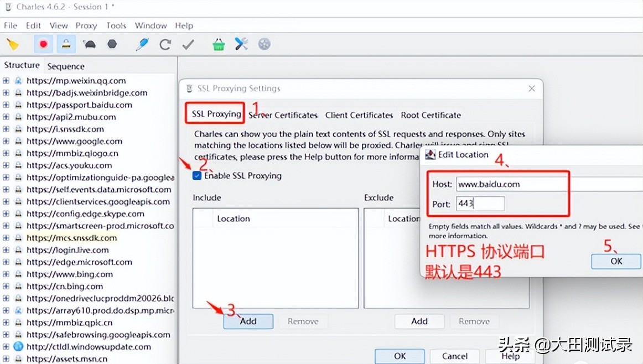
Task: Select https://clientservices.googleapis.com row
Action: [98, 202]
